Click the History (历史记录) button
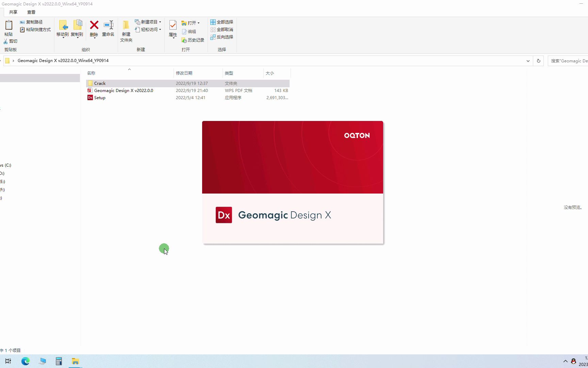This screenshot has width=588, height=368. (x=193, y=40)
